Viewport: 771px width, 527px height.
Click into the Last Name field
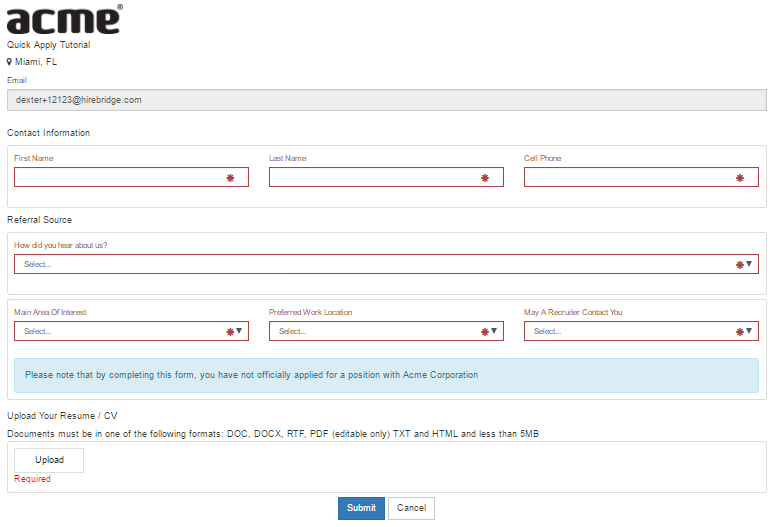[x=375, y=177]
